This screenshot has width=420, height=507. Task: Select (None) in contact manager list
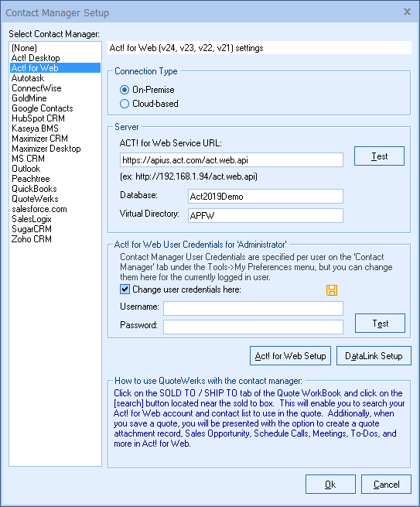[x=55, y=48]
